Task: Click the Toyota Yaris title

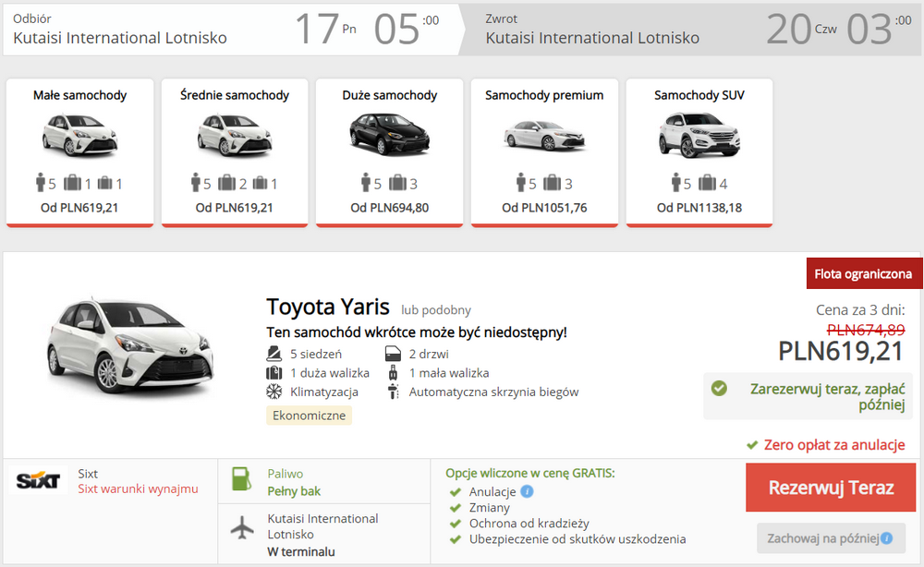Action: (328, 307)
